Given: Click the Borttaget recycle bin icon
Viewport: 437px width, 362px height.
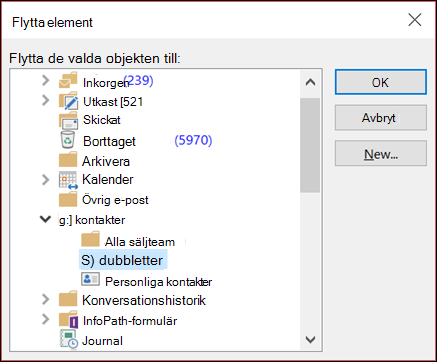Looking at the screenshot, I should tap(68, 140).
